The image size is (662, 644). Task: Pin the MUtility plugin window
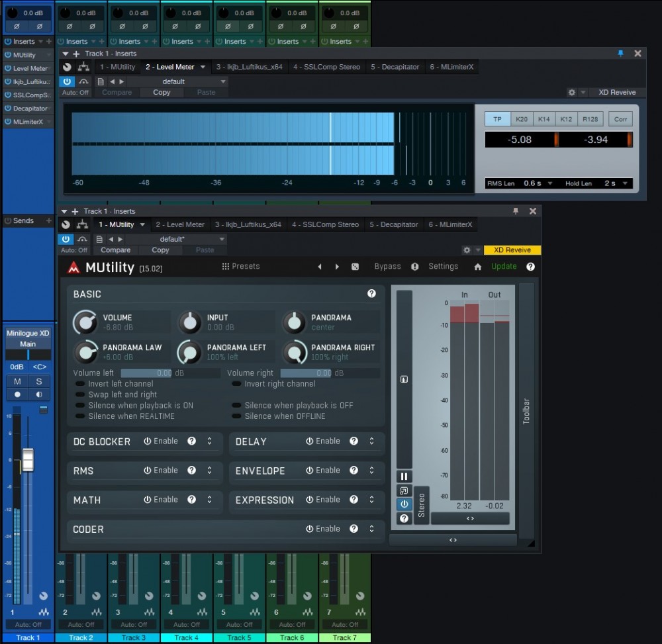516,211
